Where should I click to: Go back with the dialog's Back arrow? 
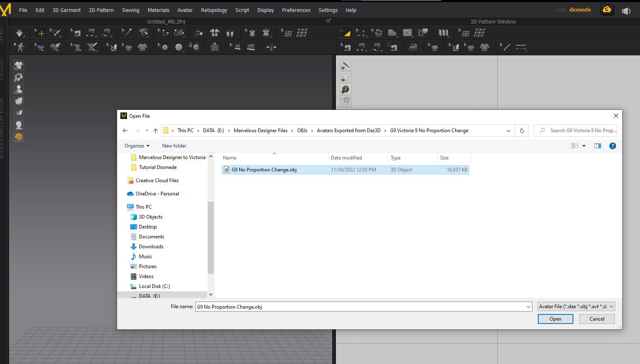tap(125, 131)
